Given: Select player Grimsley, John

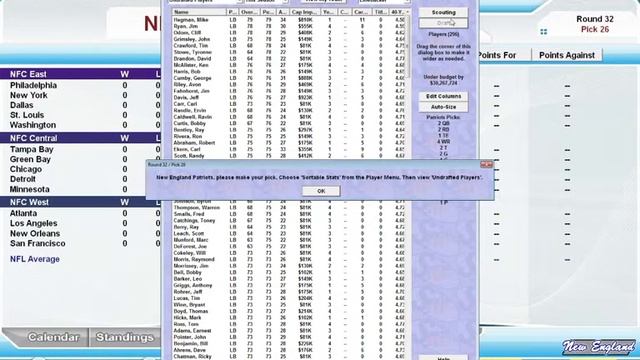Looking at the screenshot, I should click(191, 39).
